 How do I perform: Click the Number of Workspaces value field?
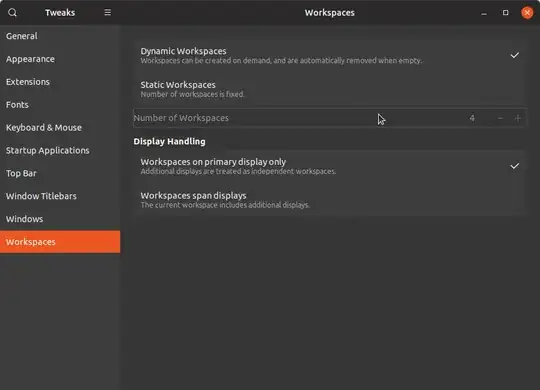(472, 118)
